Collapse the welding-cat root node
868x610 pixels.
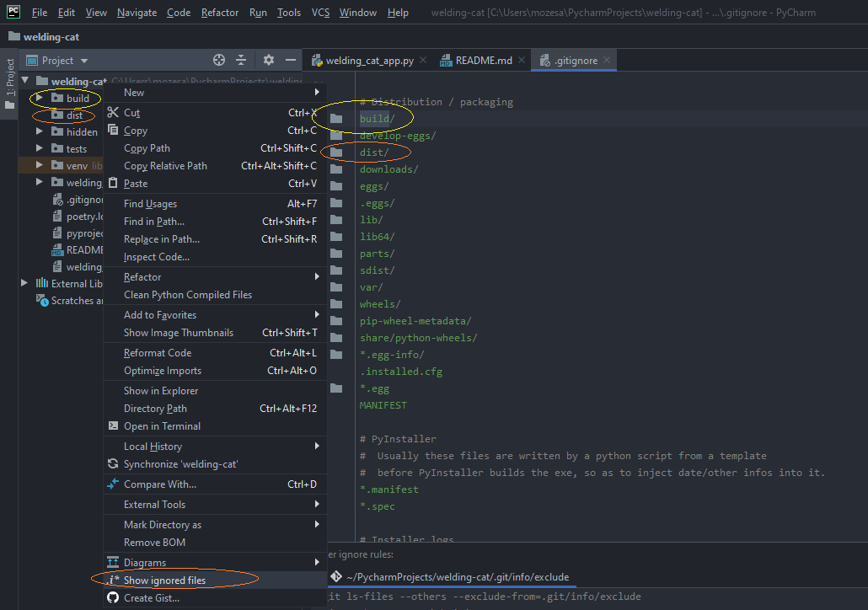pos(24,80)
